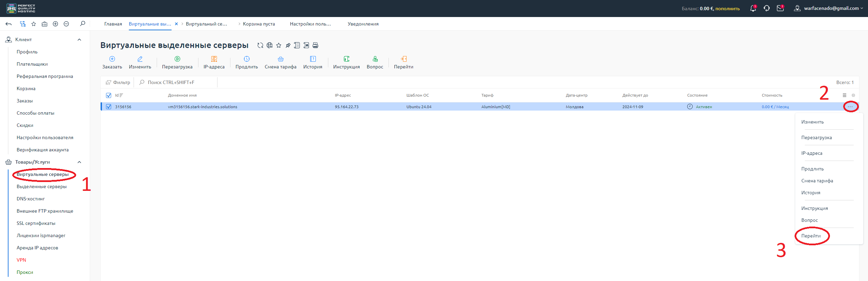Open table column settings gear
This screenshot has width=868, height=281.
[853, 95]
